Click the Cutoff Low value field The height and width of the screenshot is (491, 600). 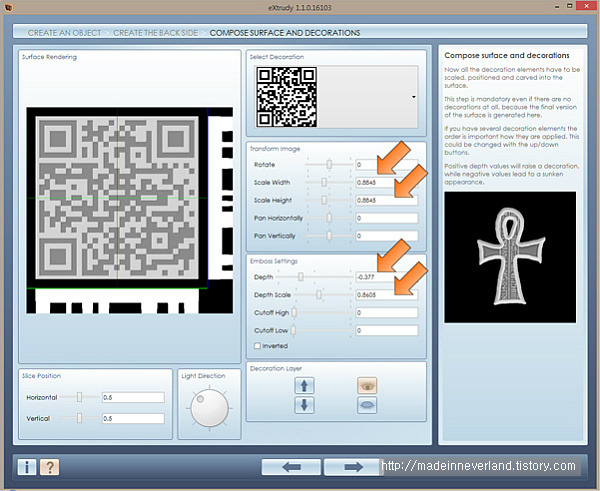coord(386,330)
